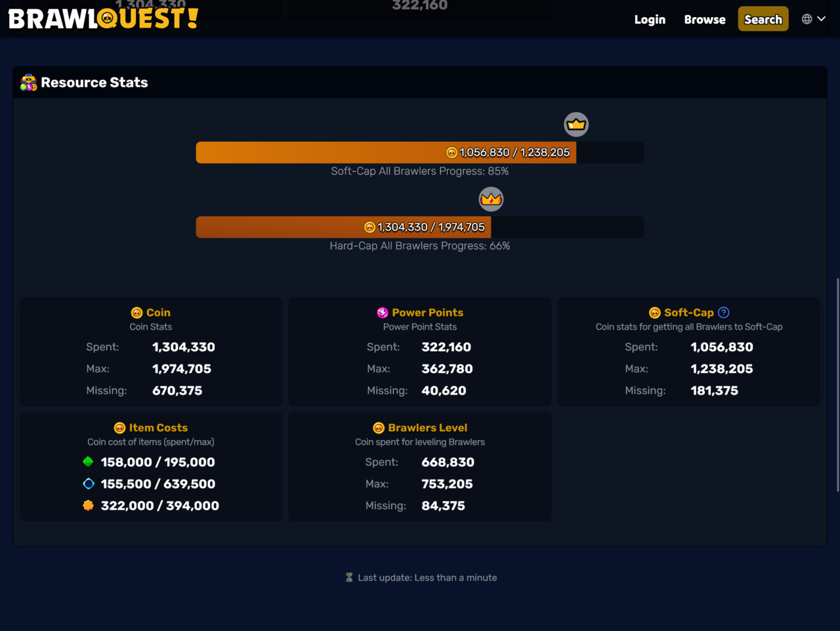Click the BrawlQuest logo link

point(102,18)
